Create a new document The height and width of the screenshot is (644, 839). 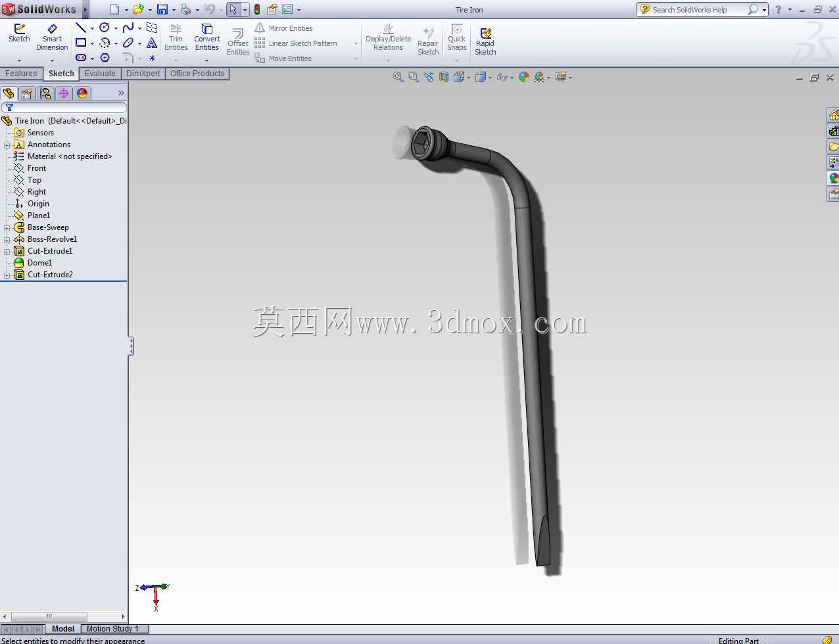coord(114,9)
